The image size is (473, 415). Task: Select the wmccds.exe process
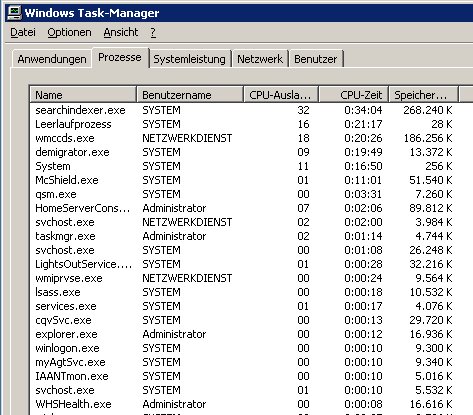244,138
